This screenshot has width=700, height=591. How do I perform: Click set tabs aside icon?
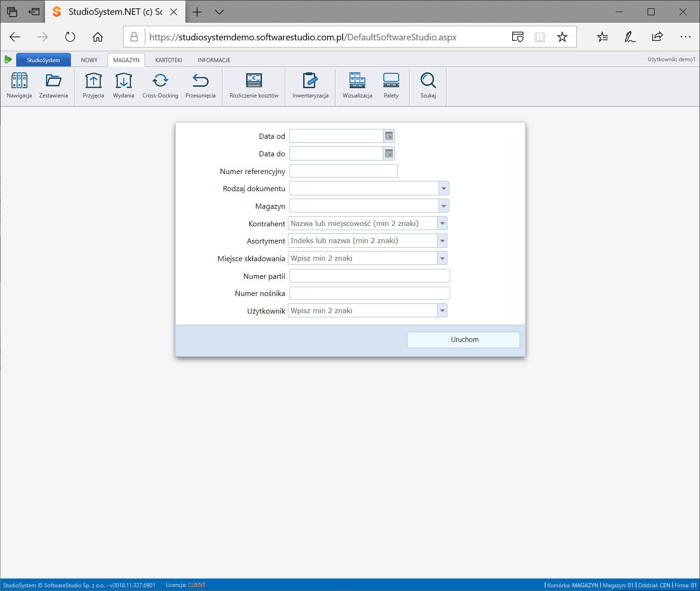[34, 12]
